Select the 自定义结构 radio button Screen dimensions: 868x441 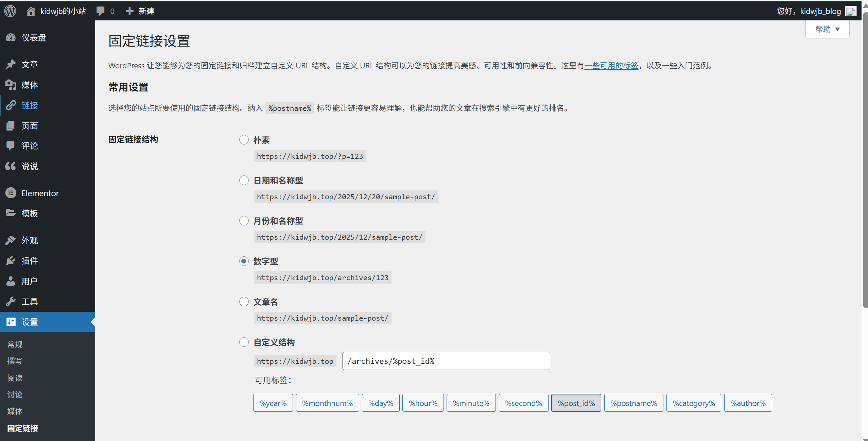tap(244, 342)
